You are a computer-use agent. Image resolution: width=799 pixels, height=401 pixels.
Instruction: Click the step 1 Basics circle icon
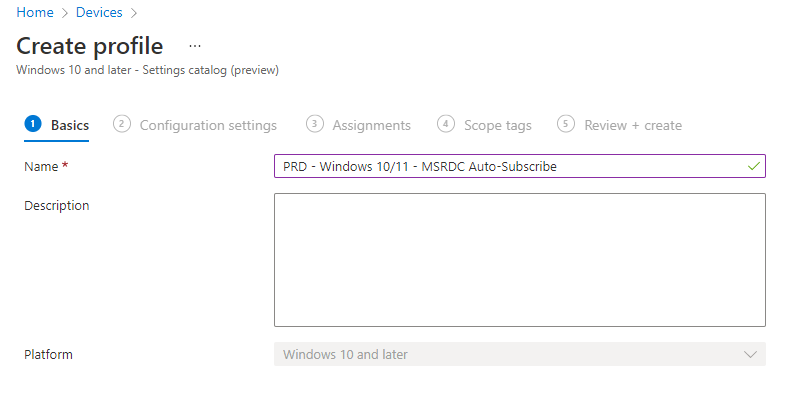coord(33,124)
